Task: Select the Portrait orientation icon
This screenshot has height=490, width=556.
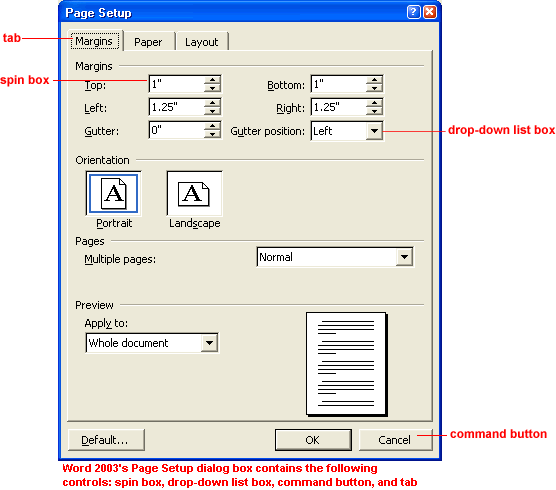Action: (113, 193)
